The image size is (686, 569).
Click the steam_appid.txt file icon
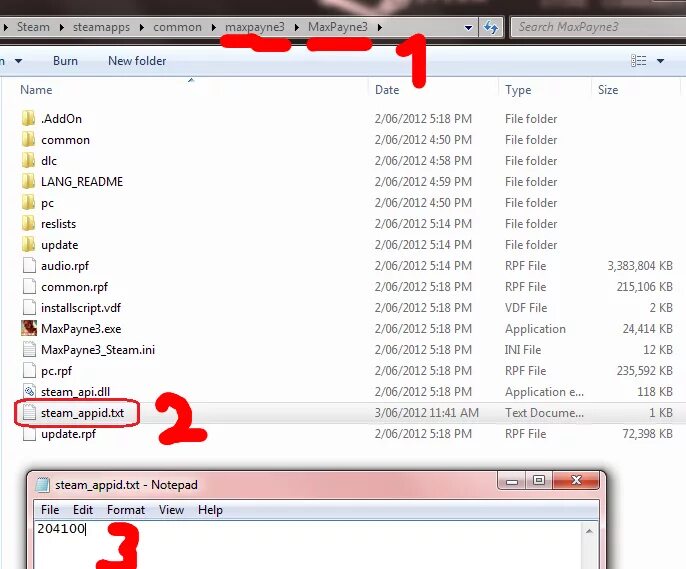29,412
